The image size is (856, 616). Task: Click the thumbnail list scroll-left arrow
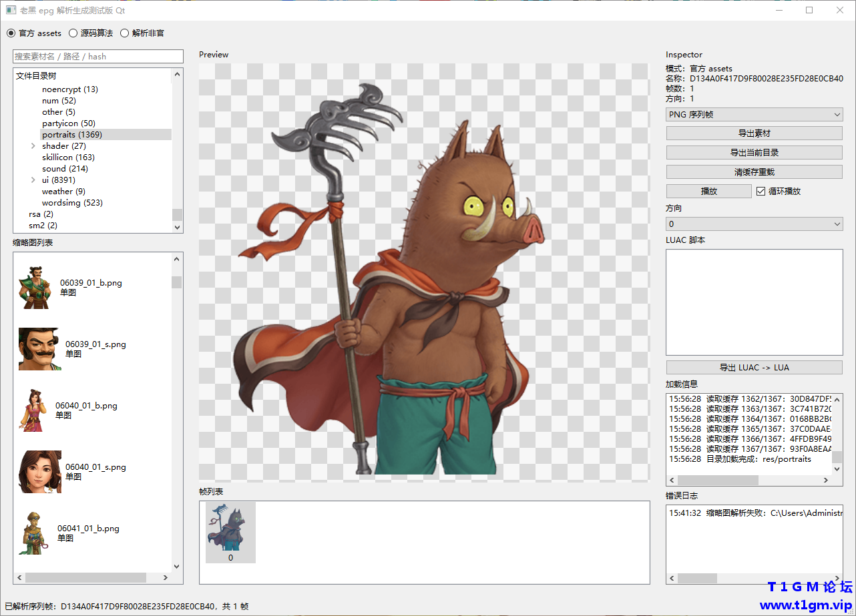pos(19,578)
